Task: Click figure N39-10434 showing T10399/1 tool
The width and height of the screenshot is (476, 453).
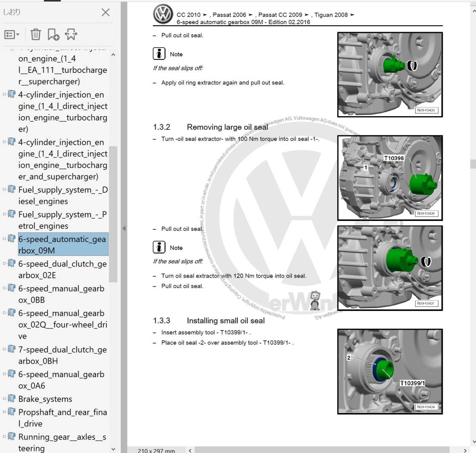Action: click(390, 372)
